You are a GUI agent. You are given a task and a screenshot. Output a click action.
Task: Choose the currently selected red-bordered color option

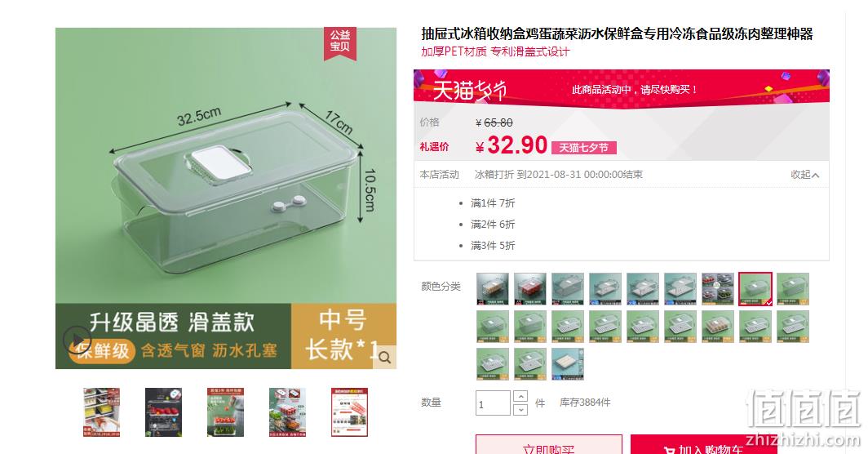pyautogui.click(x=755, y=289)
